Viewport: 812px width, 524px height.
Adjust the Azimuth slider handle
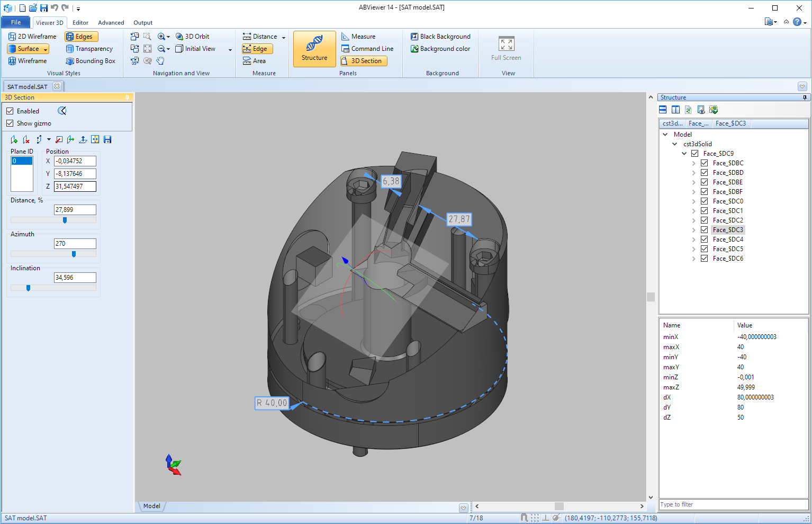point(74,254)
